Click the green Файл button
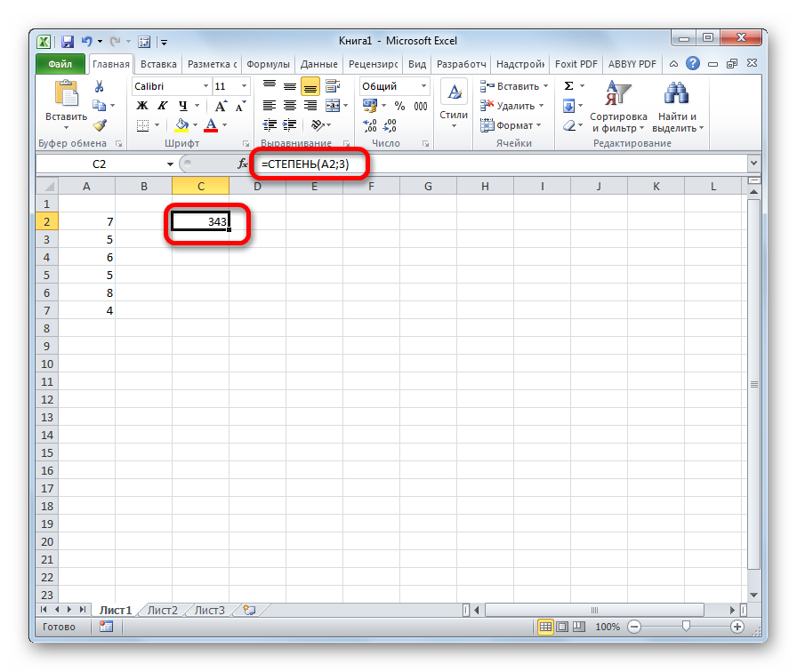This screenshot has width=797, height=672. click(x=60, y=64)
